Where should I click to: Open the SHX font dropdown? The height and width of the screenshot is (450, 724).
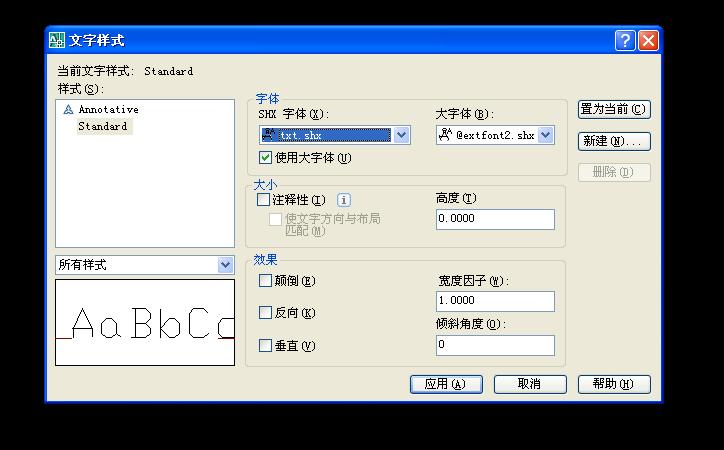[401, 135]
